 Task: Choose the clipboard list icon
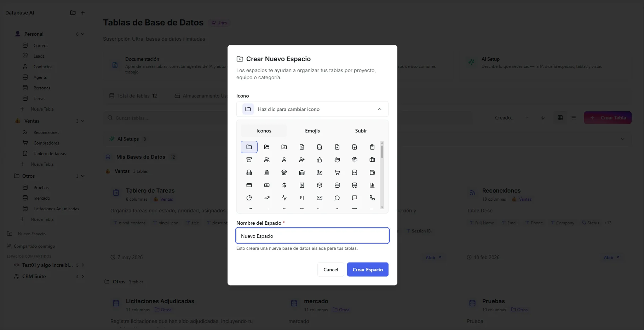[x=372, y=147]
